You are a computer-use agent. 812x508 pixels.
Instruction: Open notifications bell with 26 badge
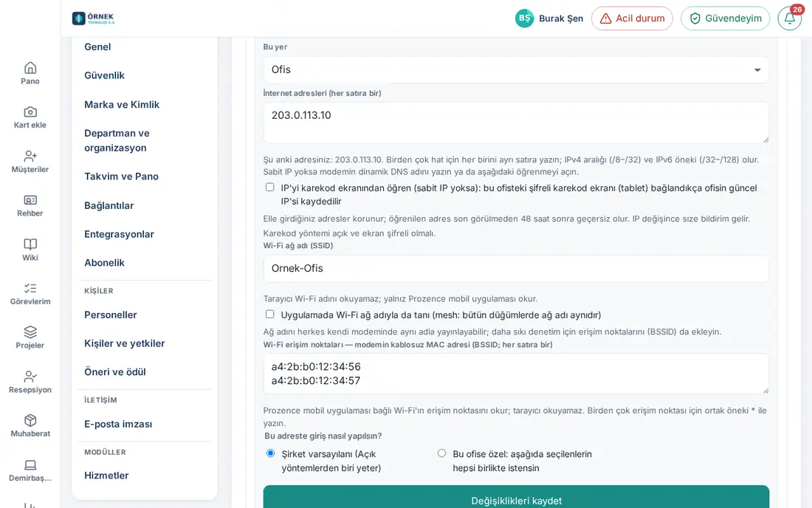coord(789,18)
